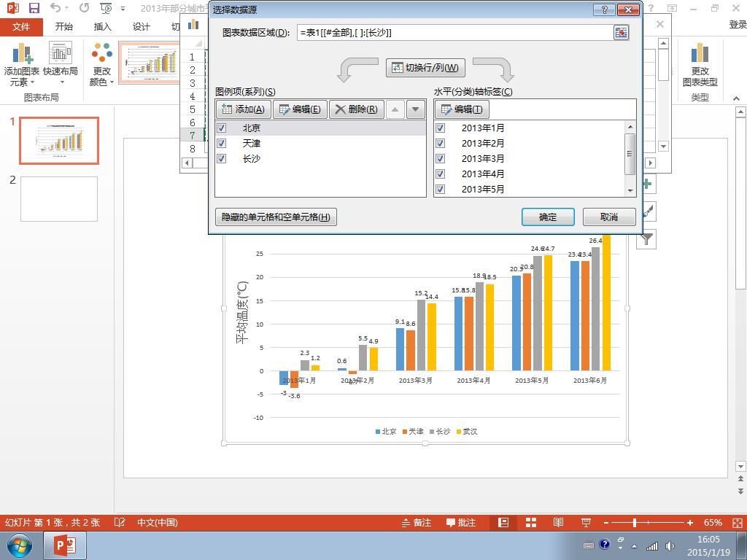This screenshot has width=747, height=560.
Task: Click the volume speaker tray icon
Action: (x=670, y=545)
